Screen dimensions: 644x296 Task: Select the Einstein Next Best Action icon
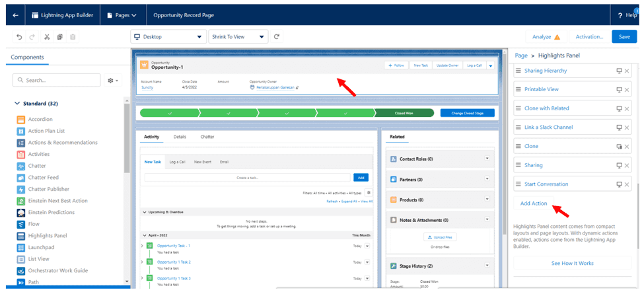(x=21, y=201)
